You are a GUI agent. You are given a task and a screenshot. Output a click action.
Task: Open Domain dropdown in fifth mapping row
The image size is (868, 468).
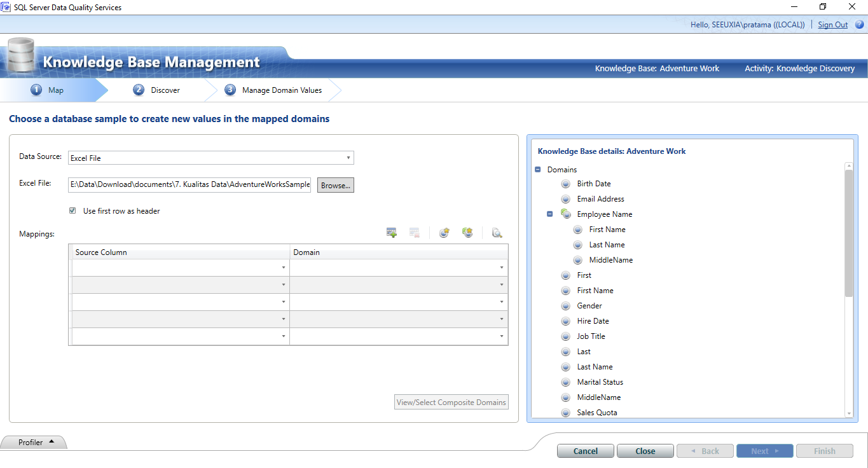point(502,336)
